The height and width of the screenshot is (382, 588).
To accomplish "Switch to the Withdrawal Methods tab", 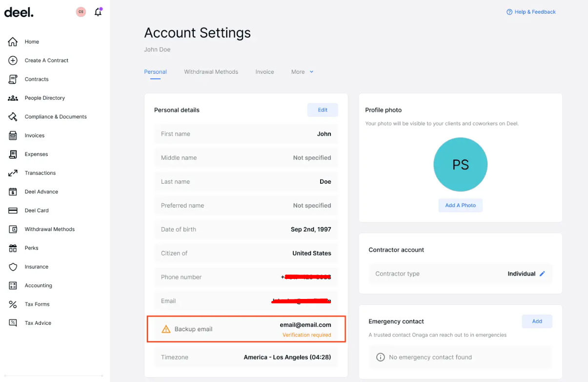I will (x=211, y=72).
